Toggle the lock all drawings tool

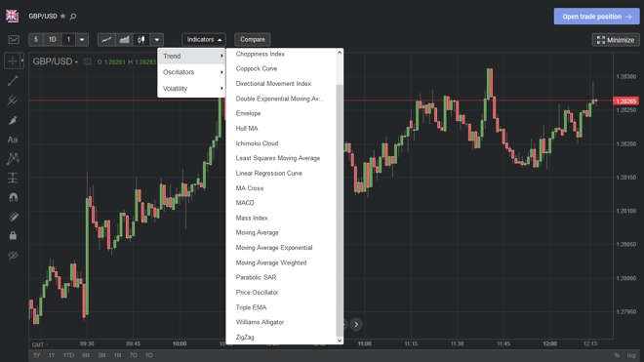tap(13, 235)
